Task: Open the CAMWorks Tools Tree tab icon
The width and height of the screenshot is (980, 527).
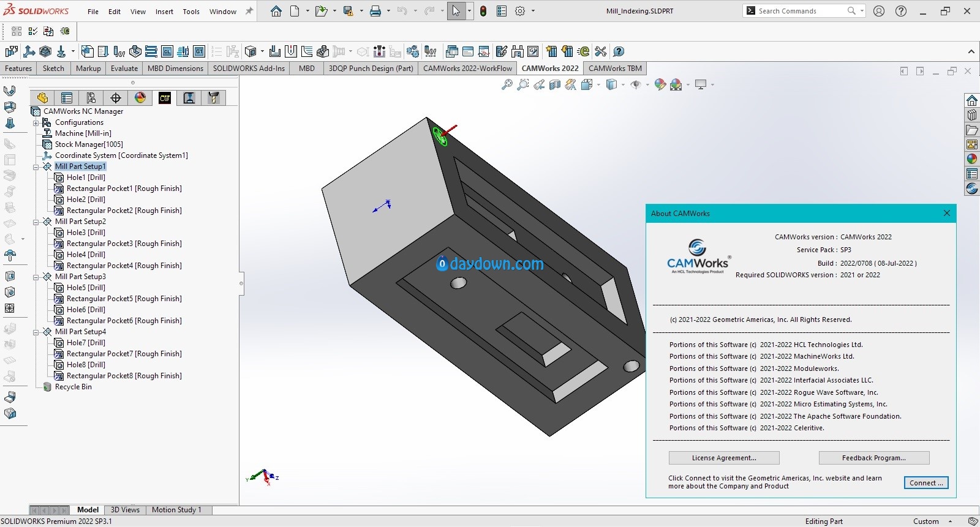Action: click(213, 98)
